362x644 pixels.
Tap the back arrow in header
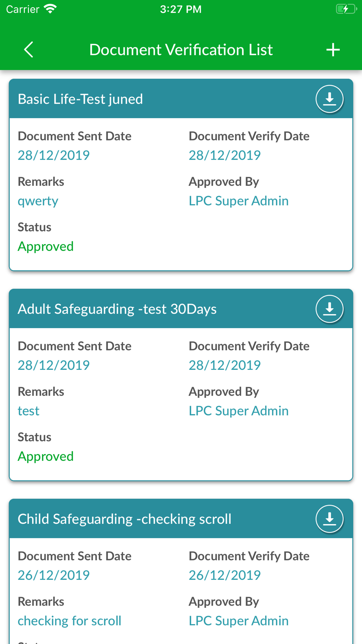[29, 49]
